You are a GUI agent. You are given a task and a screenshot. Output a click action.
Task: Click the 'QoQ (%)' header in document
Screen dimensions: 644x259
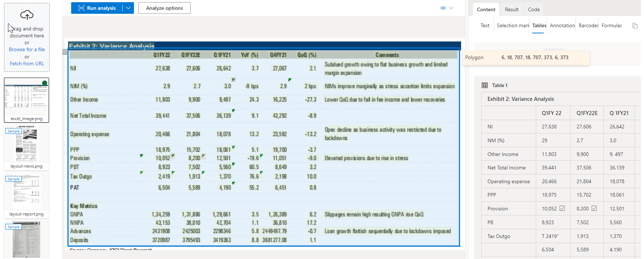click(307, 55)
